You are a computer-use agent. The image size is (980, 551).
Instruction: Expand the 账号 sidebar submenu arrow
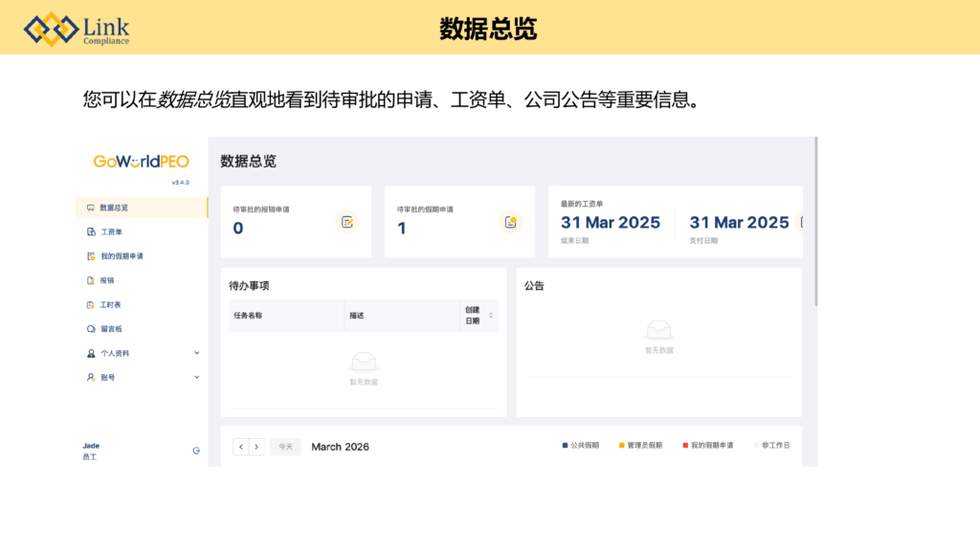(x=197, y=377)
